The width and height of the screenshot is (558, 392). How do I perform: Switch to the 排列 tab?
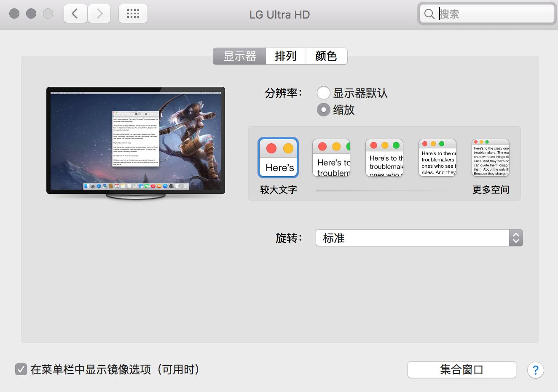[286, 56]
